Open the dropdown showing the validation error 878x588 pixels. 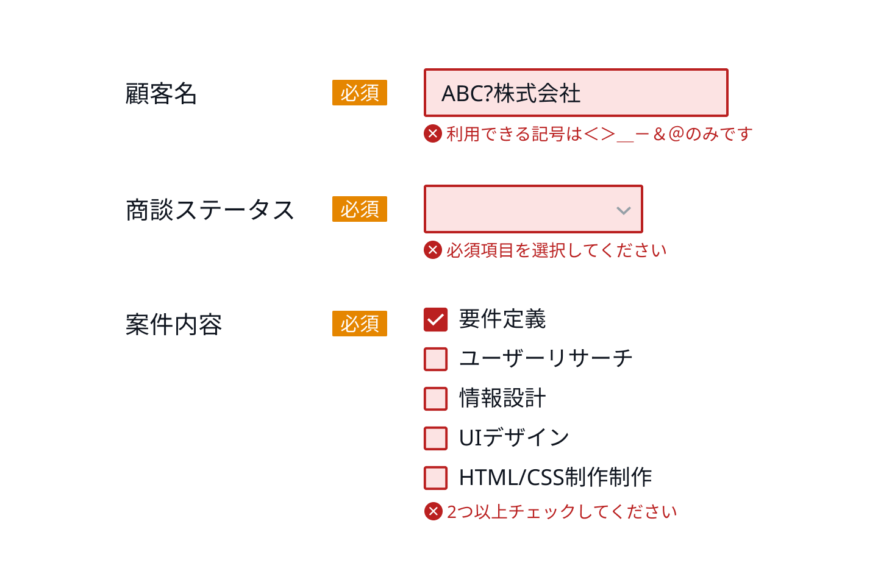[x=534, y=209]
